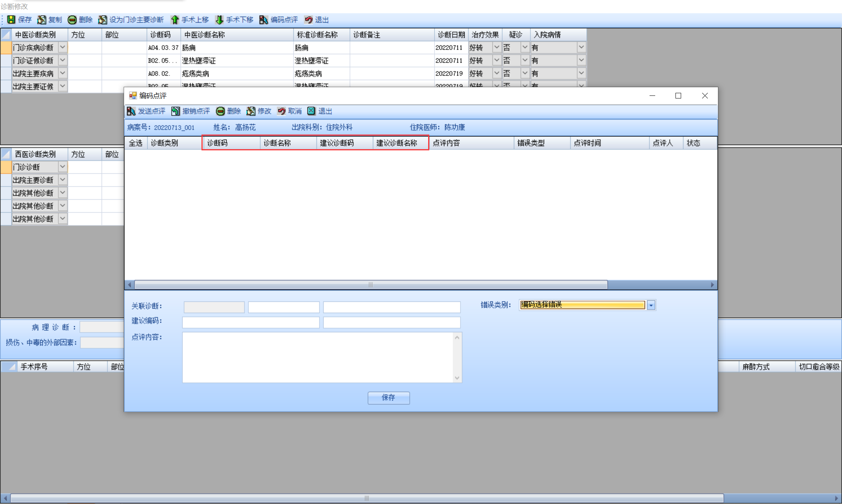Click the 复制 copy toolbar icon

(42, 20)
